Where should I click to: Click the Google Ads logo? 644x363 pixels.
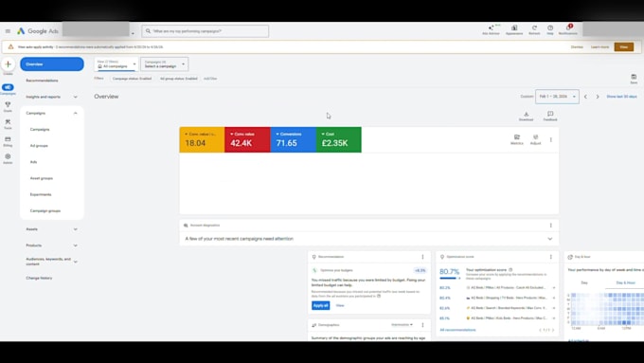pyautogui.click(x=38, y=31)
